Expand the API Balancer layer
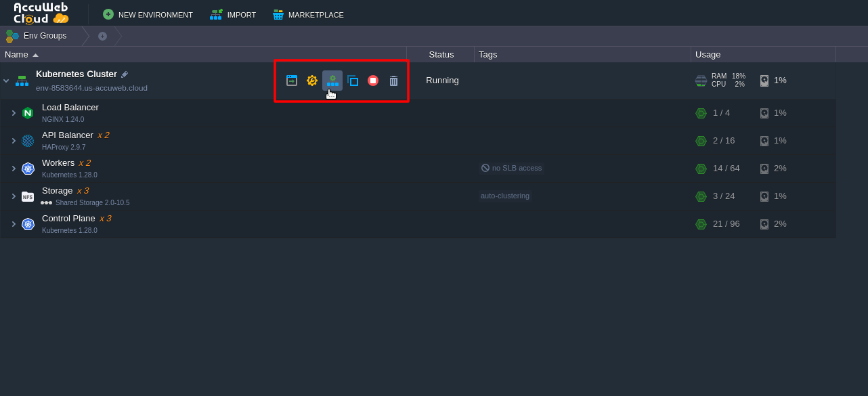The image size is (868, 396). coord(14,141)
